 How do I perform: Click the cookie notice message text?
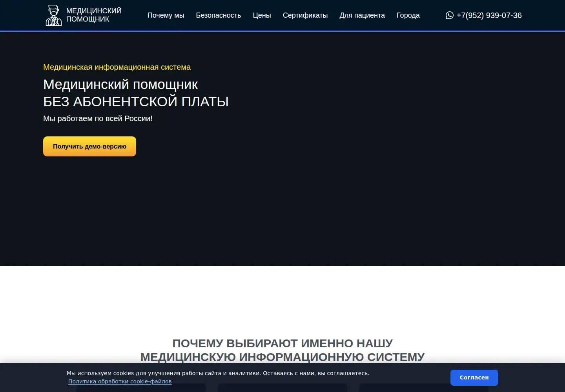pyautogui.click(x=218, y=373)
